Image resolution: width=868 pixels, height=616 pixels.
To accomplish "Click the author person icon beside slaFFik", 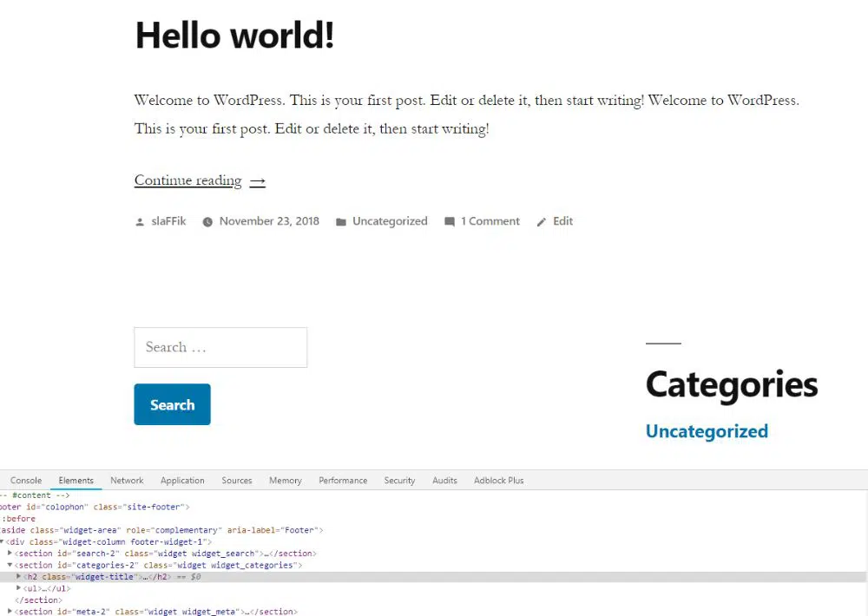I will (140, 222).
